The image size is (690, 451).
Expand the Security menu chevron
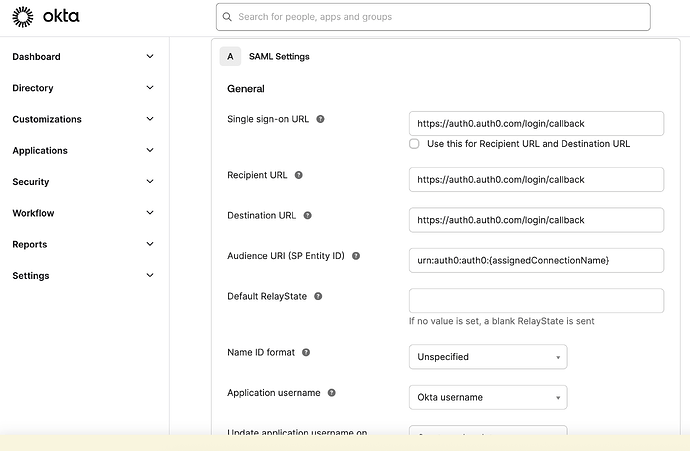pyautogui.click(x=150, y=181)
